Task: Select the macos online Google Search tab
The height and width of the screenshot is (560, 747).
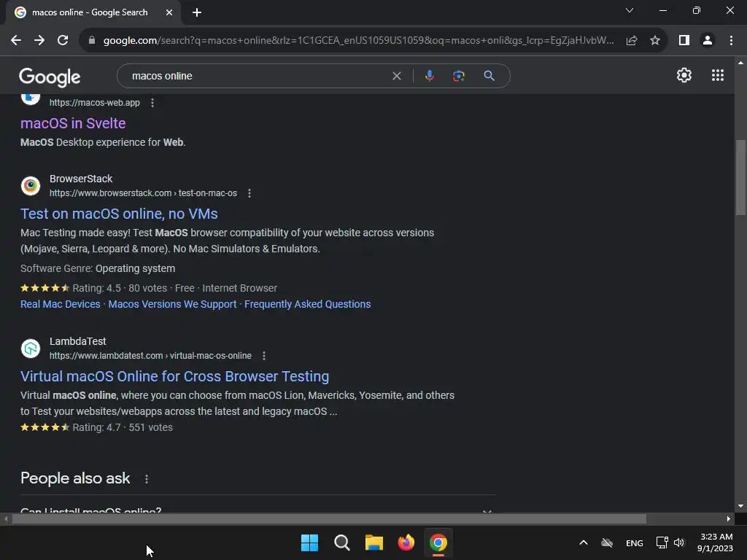Action: [x=90, y=12]
